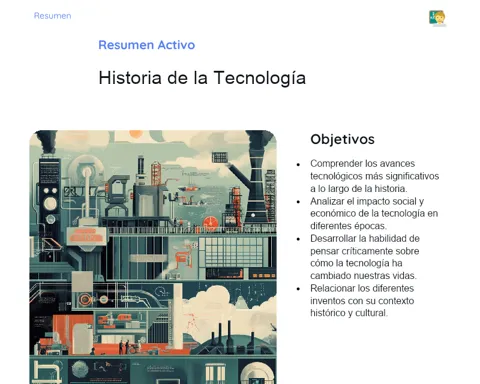Open the industrial factory illustration
480x384 pixels.
[x=153, y=257]
